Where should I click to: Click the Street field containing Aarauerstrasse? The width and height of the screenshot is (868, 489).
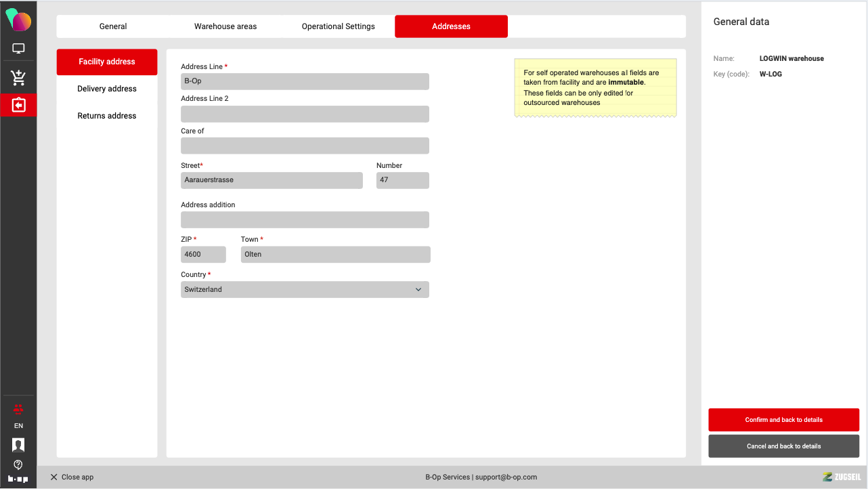tap(272, 180)
